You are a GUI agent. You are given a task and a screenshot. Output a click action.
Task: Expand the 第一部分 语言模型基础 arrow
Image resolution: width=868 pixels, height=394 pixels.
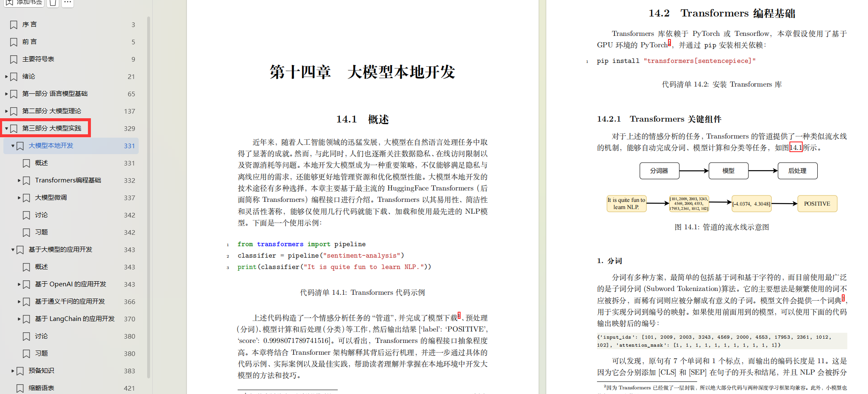6,94
